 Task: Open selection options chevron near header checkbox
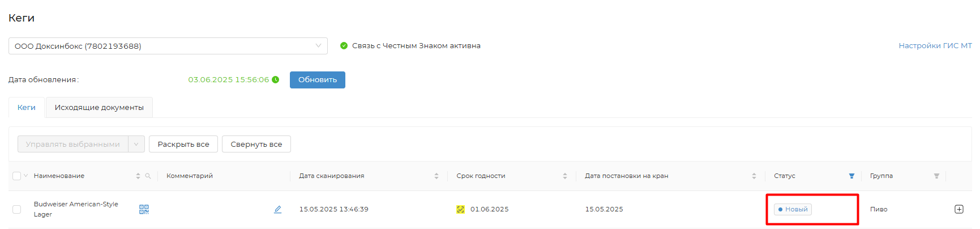(x=25, y=176)
